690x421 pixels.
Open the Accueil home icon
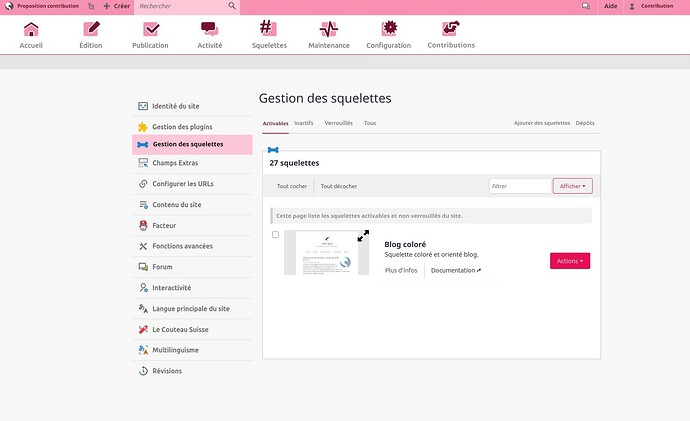click(x=31, y=29)
